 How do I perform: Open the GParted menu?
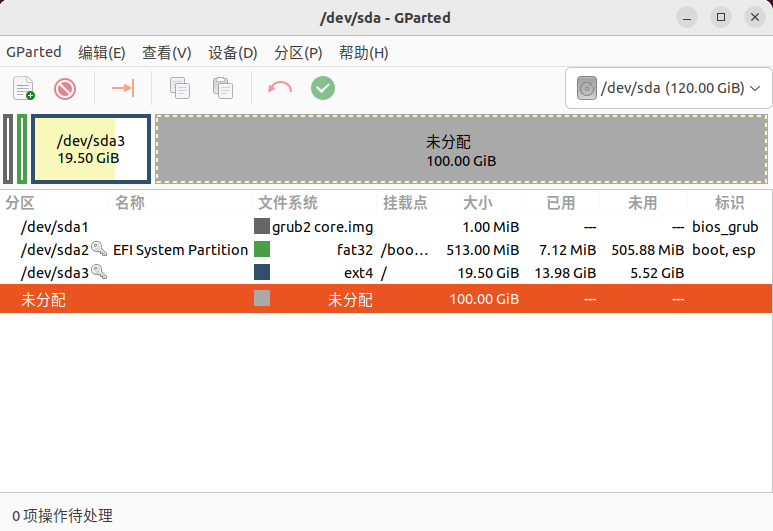click(x=34, y=52)
